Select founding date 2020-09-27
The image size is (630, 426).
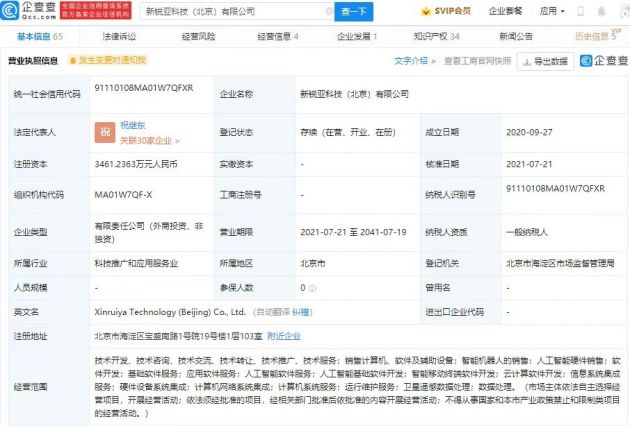tap(529, 132)
